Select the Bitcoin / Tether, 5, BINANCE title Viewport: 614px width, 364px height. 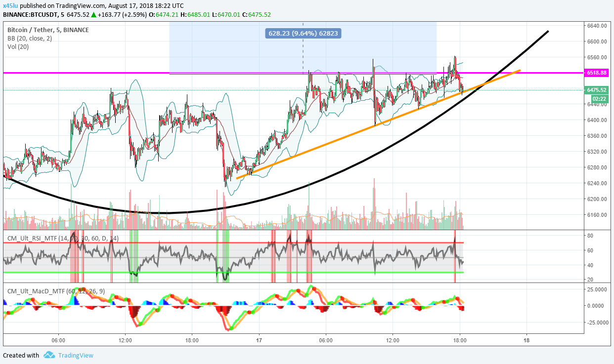[x=48, y=30]
